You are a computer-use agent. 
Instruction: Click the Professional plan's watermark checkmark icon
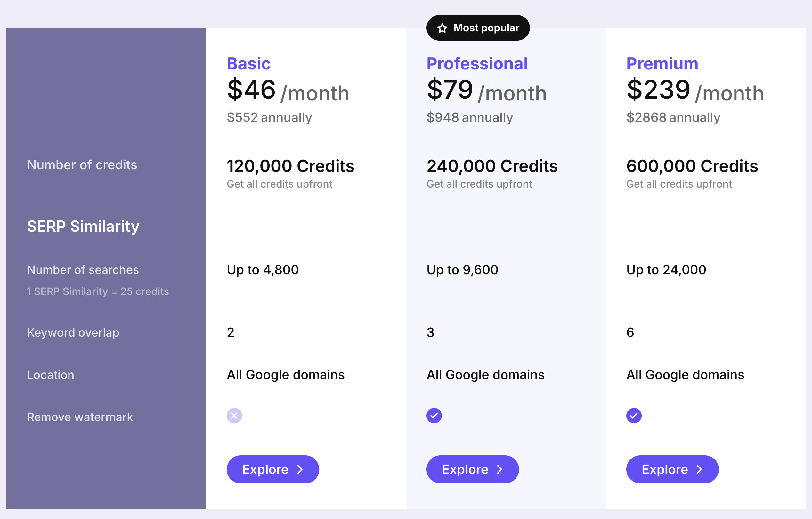(434, 416)
